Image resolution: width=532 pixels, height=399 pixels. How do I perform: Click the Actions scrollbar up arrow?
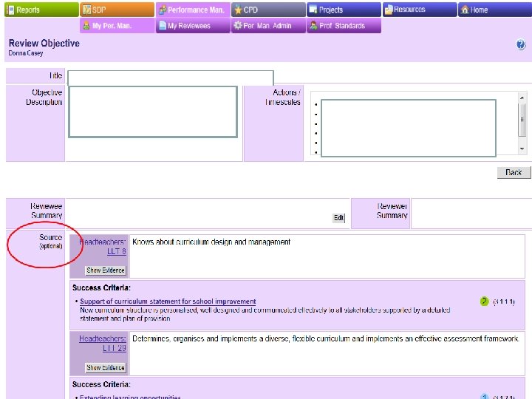tap(522, 98)
